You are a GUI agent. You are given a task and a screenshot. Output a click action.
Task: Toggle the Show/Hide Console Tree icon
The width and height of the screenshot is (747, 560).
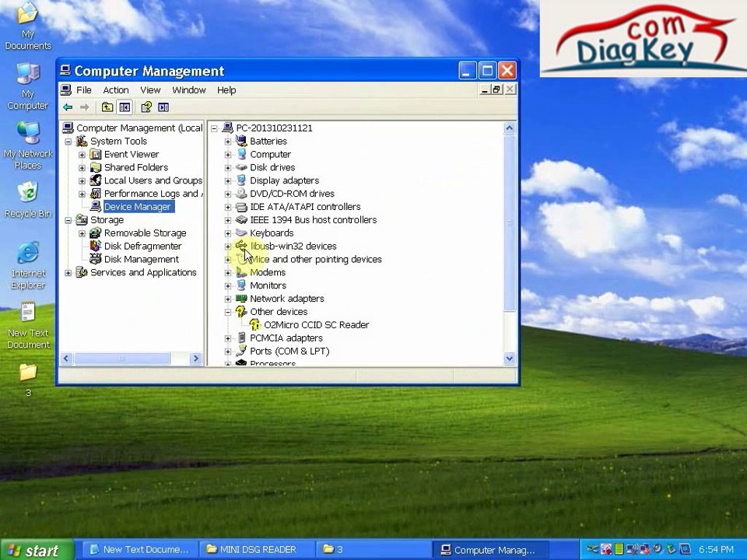coord(124,107)
